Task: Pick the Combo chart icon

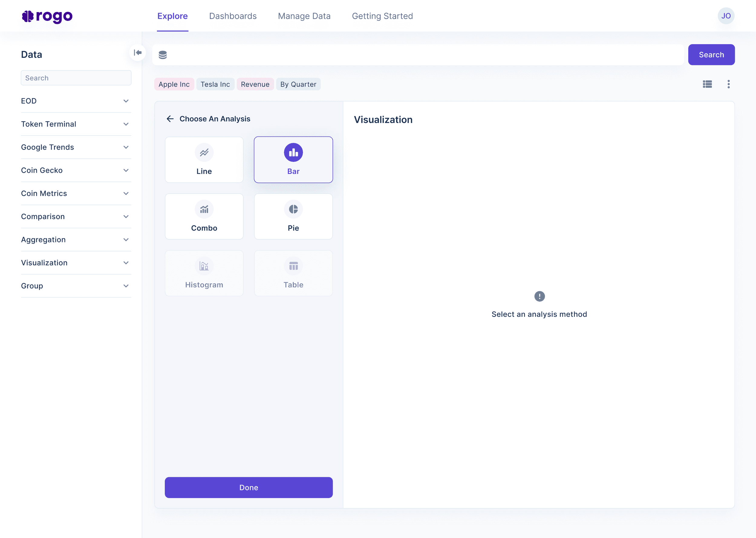Action: pyautogui.click(x=204, y=209)
